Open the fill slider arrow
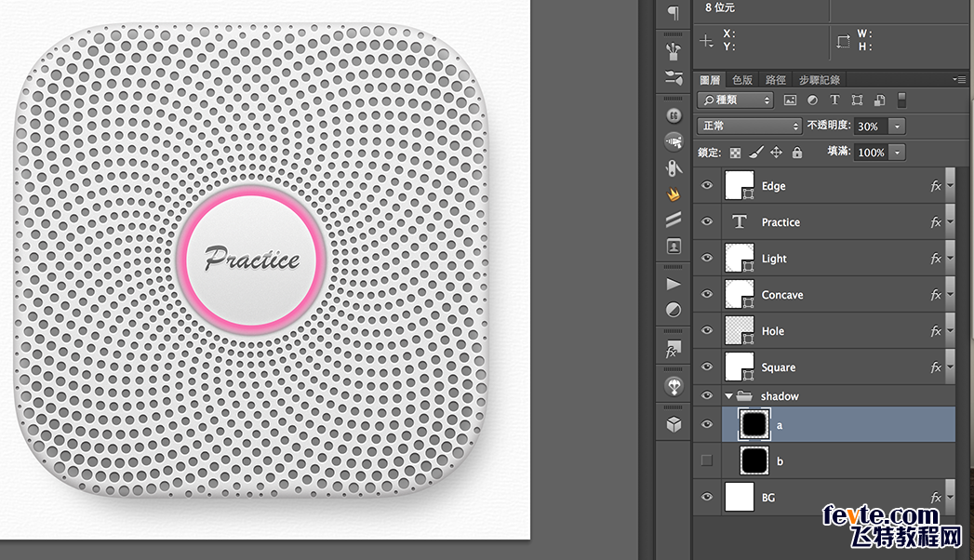This screenshot has height=560, width=974. [897, 153]
